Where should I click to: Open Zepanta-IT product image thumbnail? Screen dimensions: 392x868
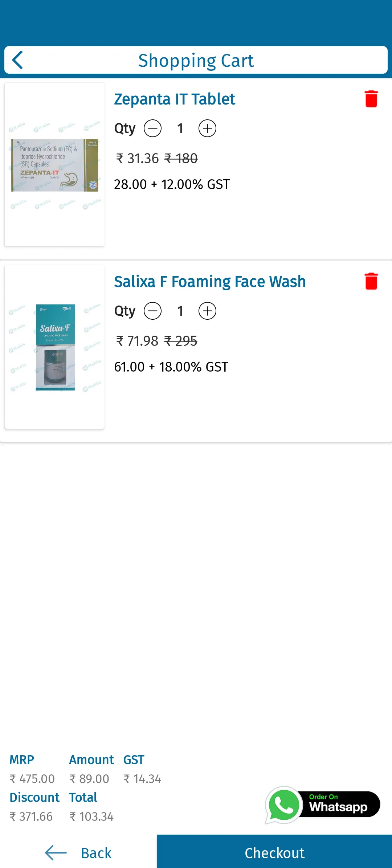coord(54,165)
